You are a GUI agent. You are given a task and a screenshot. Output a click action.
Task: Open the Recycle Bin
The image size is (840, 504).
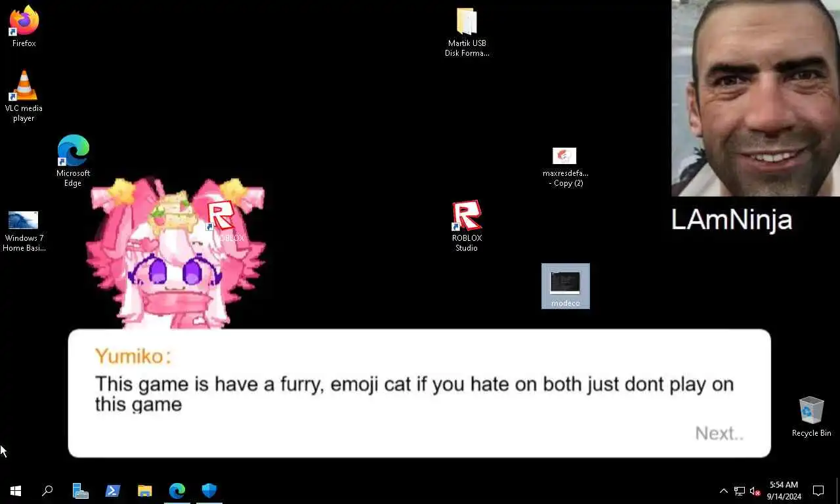click(811, 417)
